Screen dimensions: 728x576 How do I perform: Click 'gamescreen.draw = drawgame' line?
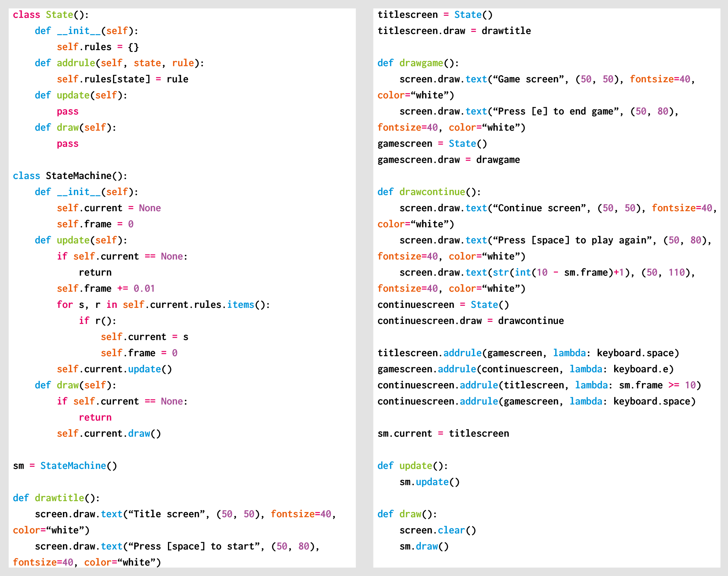tap(448, 160)
